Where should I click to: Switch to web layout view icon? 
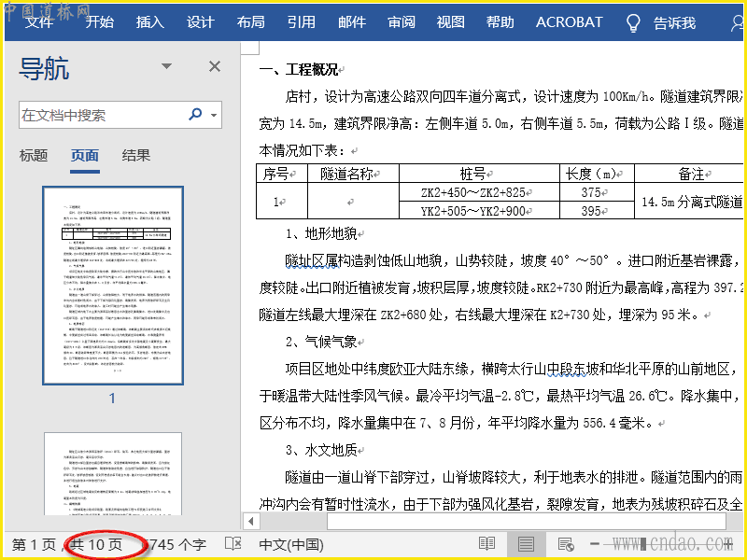(x=565, y=544)
